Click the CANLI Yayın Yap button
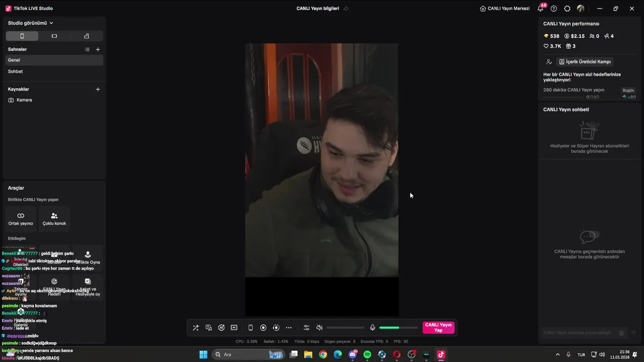Image resolution: width=644 pixels, height=362 pixels. 438,328
